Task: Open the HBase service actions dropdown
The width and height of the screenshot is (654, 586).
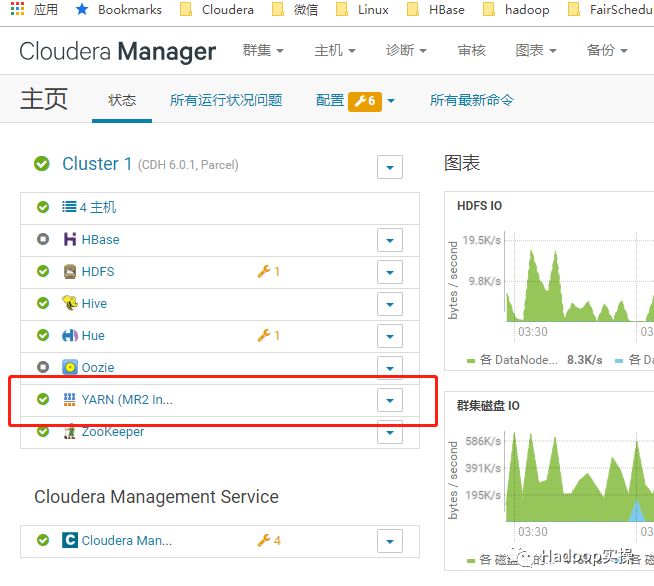Action: [x=390, y=240]
